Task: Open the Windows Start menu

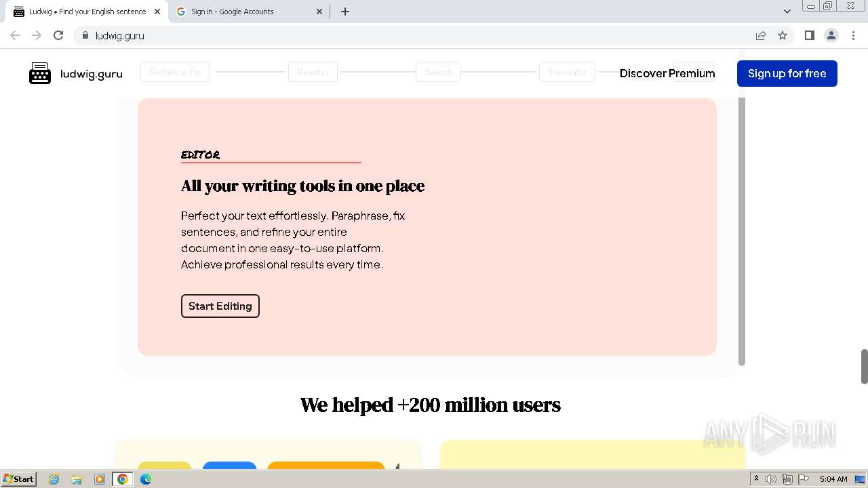Action: point(18,479)
